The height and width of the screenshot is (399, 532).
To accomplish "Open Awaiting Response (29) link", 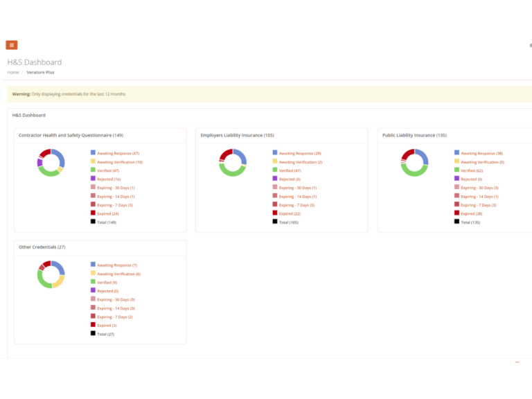I will [300, 154].
